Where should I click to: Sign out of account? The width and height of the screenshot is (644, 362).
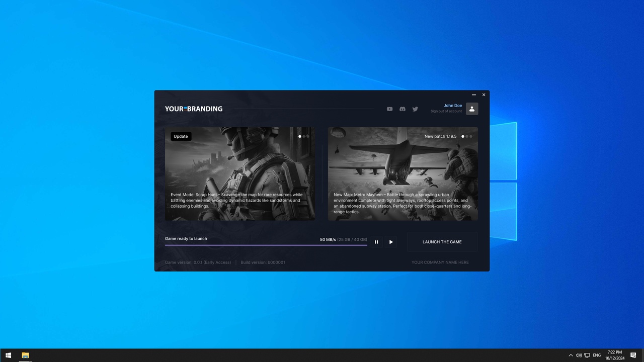coord(446,111)
